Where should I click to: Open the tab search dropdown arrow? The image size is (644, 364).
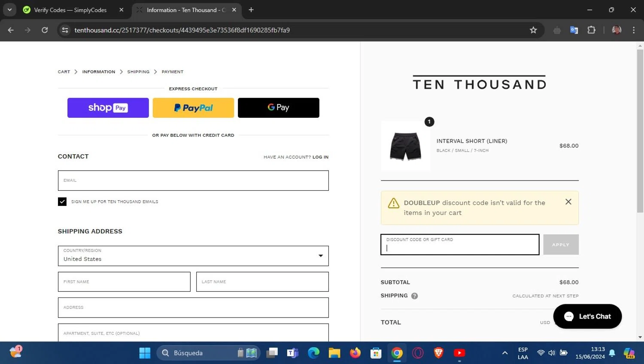pyautogui.click(x=9, y=9)
